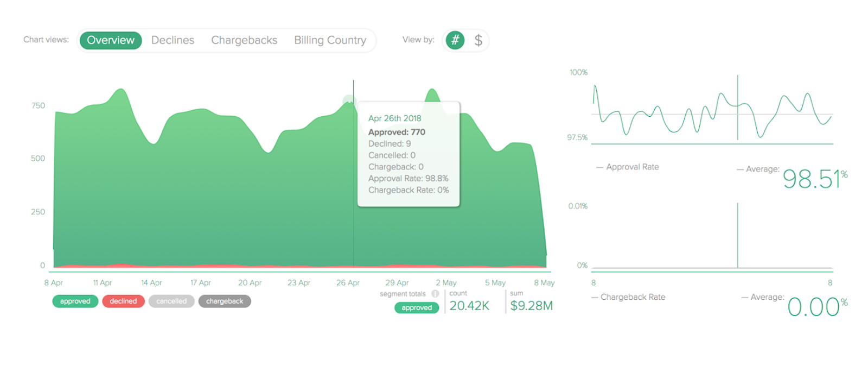Click the Chargeback Rate legend label
Viewport: 868px width, 365px height.
coord(633,297)
